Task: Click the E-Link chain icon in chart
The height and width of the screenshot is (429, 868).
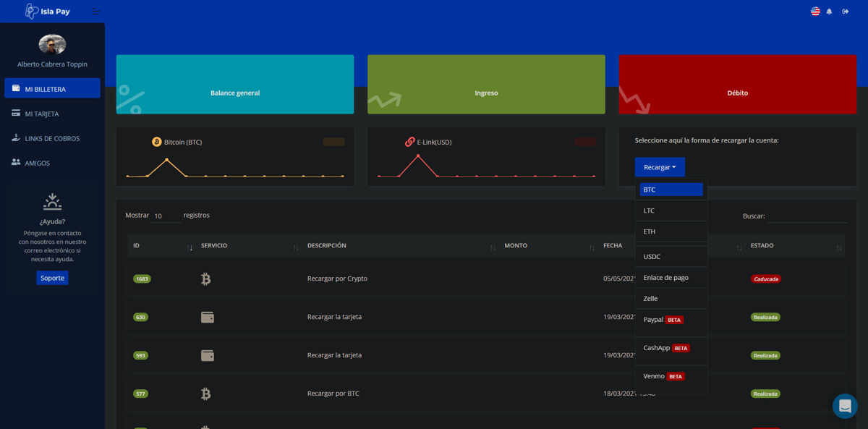Action: click(x=410, y=142)
